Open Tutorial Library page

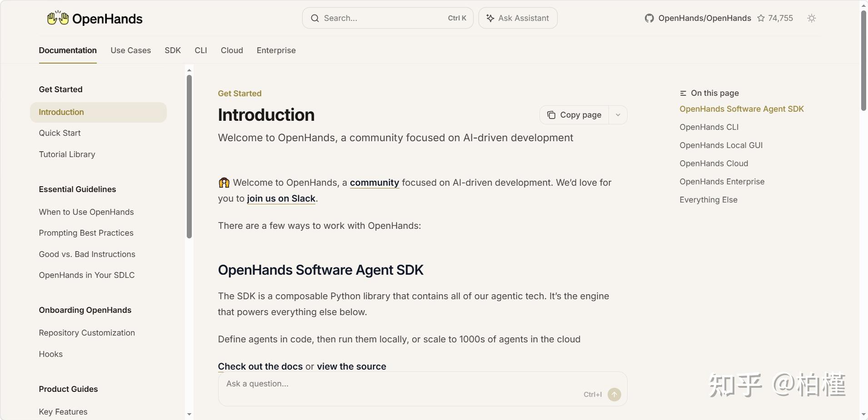click(x=67, y=154)
